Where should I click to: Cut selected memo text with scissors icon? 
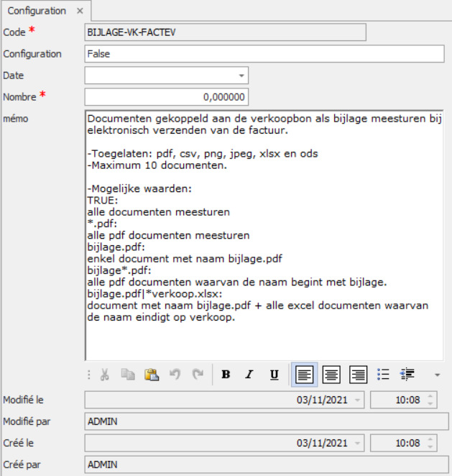point(105,375)
